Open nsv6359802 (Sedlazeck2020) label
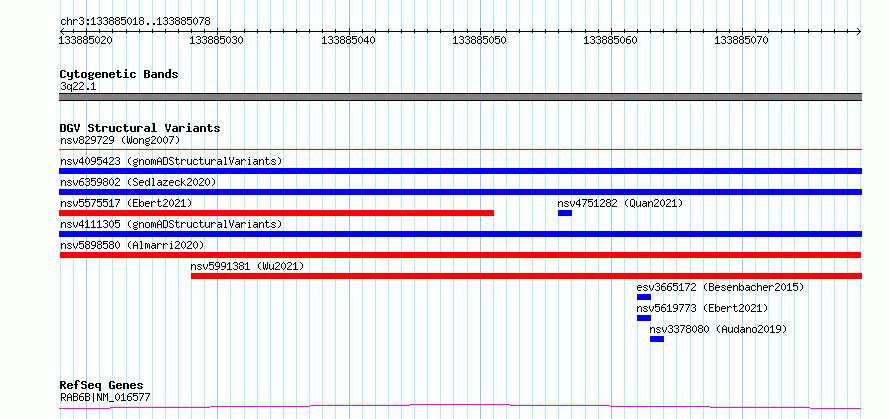This screenshot has width=890, height=419. pos(138,182)
